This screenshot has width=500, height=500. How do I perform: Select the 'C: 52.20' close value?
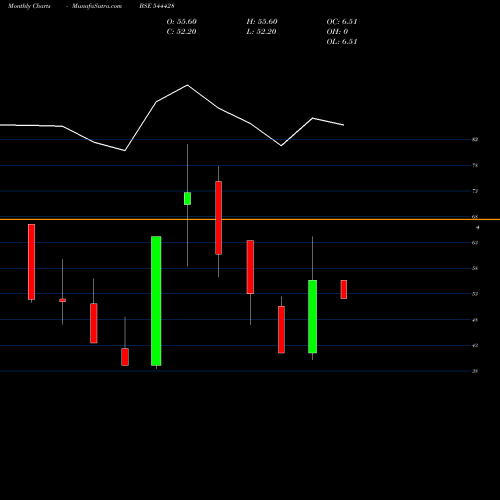(x=181, y=32)
